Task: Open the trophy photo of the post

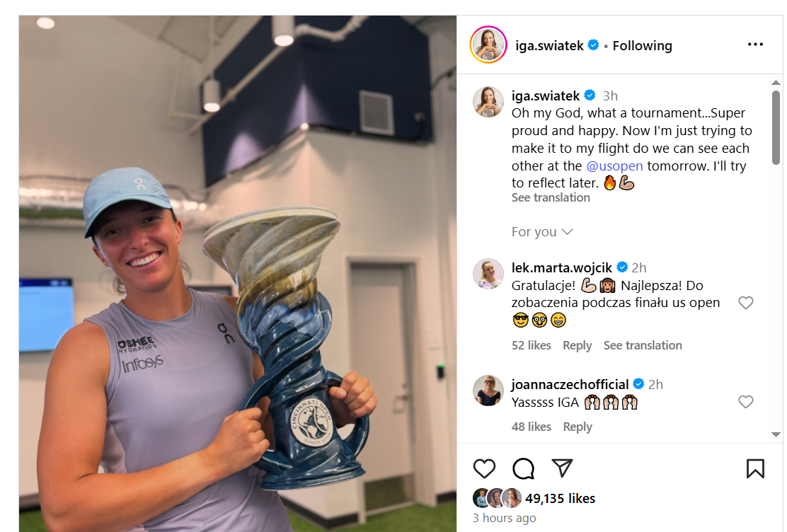Action: [x=238, y=274]
